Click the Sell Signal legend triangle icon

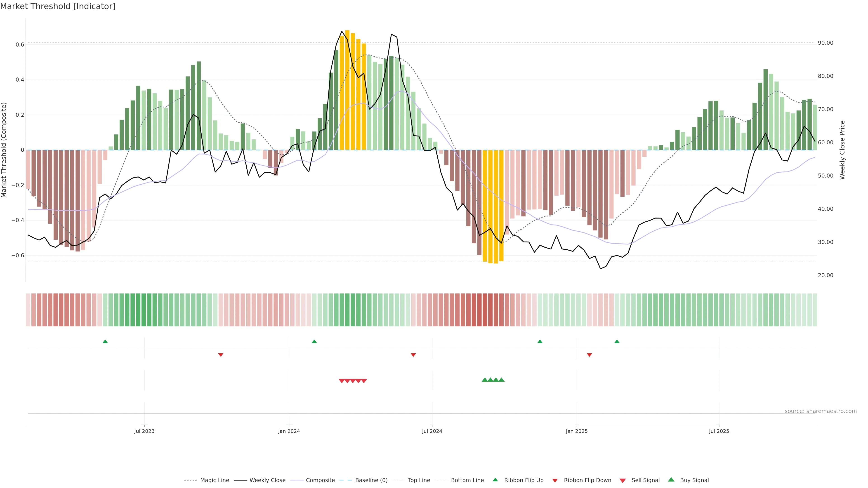click(623, 480)
